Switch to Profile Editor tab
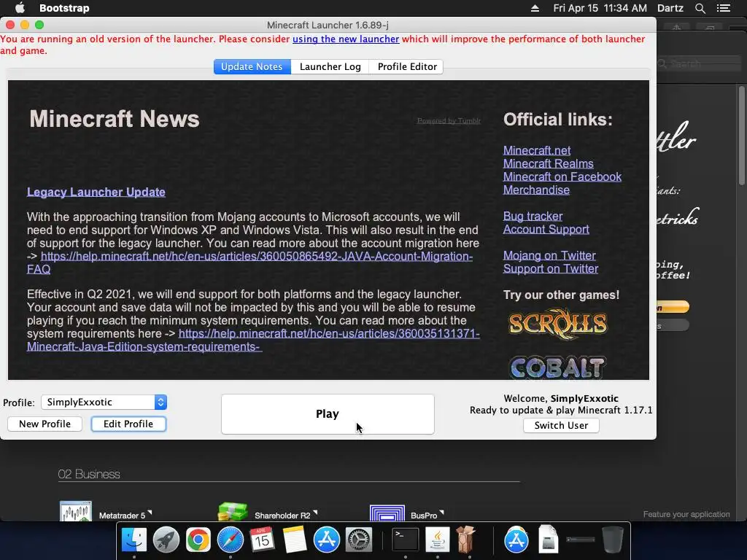The width and height of the screenshot is (747, 560). coord(407,66)
